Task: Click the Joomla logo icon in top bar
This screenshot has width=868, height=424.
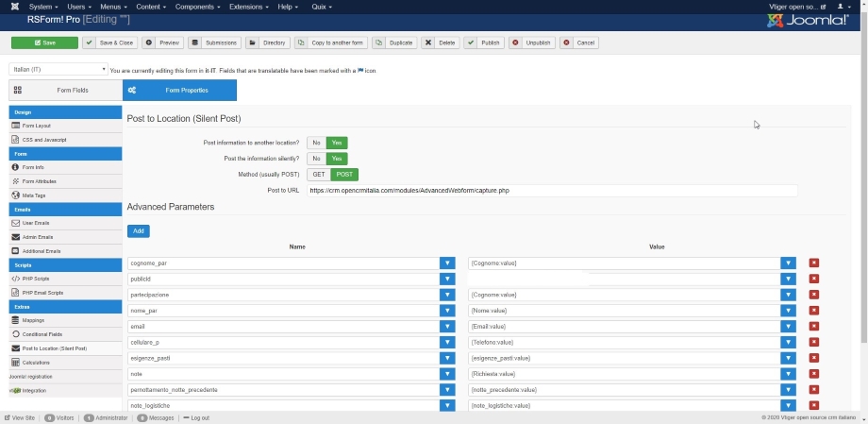Action: [14, 7]
